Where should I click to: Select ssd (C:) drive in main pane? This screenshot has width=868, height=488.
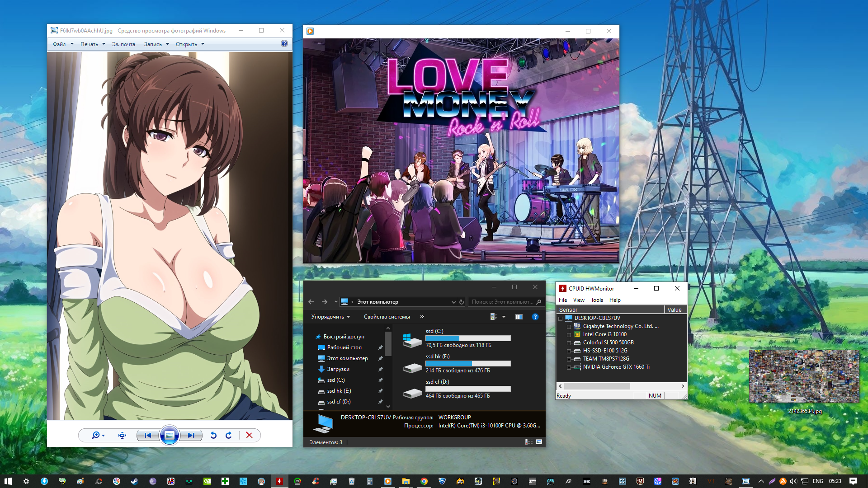click(457, 338)
